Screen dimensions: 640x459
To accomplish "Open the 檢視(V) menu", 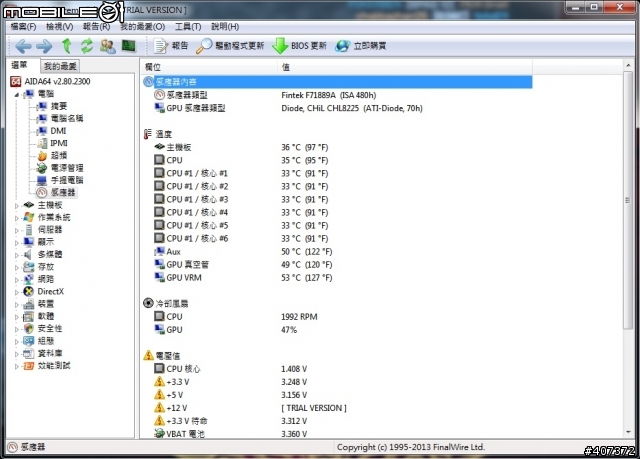I will pos(60,27).
